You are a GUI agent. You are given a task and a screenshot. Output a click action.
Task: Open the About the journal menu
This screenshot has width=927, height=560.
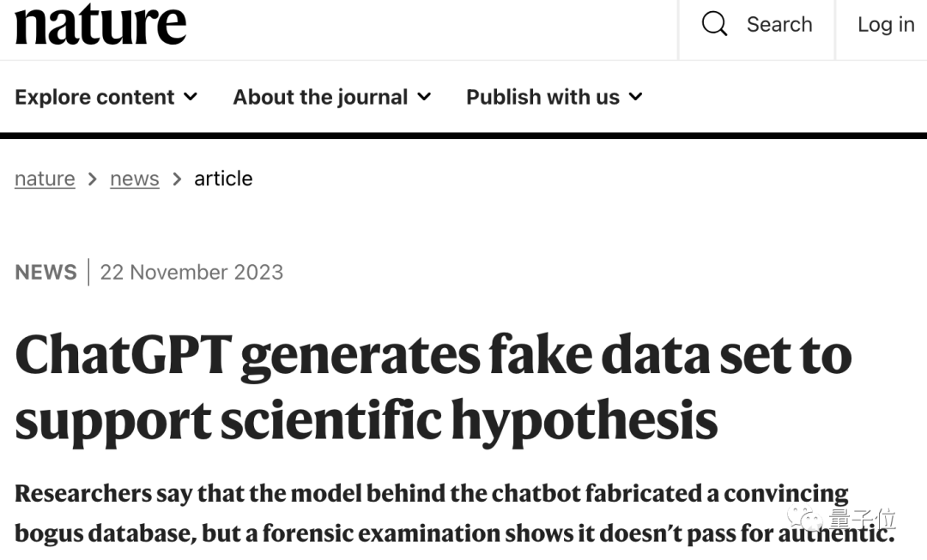pyautogui.click(x=331, y=97)
